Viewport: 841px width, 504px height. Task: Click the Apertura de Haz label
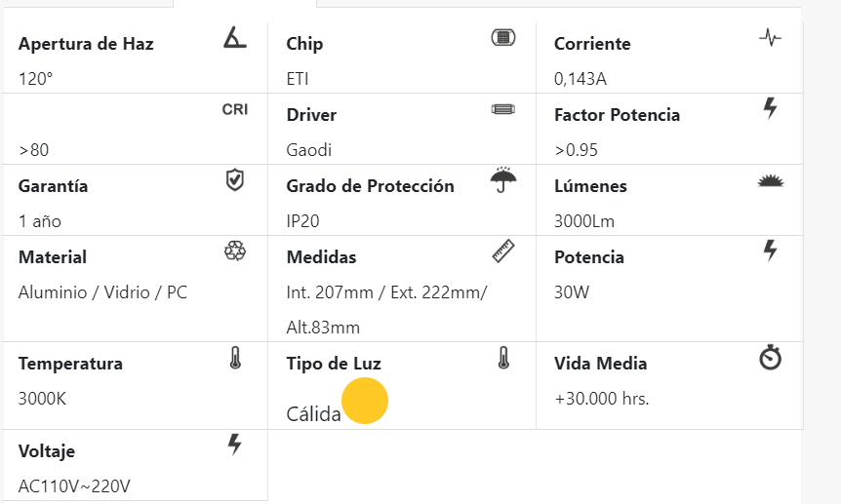pos(86,44)
